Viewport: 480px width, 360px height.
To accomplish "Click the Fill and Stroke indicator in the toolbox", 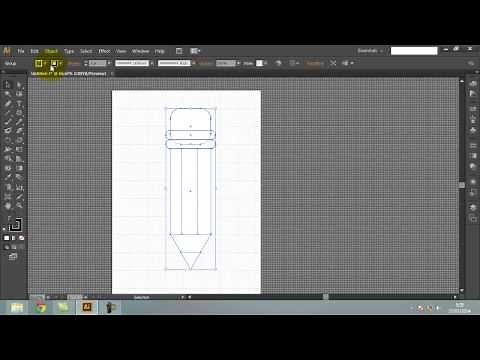I will click(15, 226).
